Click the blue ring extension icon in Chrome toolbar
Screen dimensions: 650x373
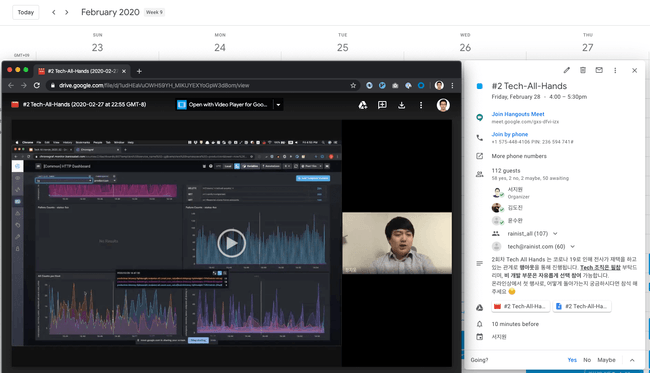[x=421, y=85]
